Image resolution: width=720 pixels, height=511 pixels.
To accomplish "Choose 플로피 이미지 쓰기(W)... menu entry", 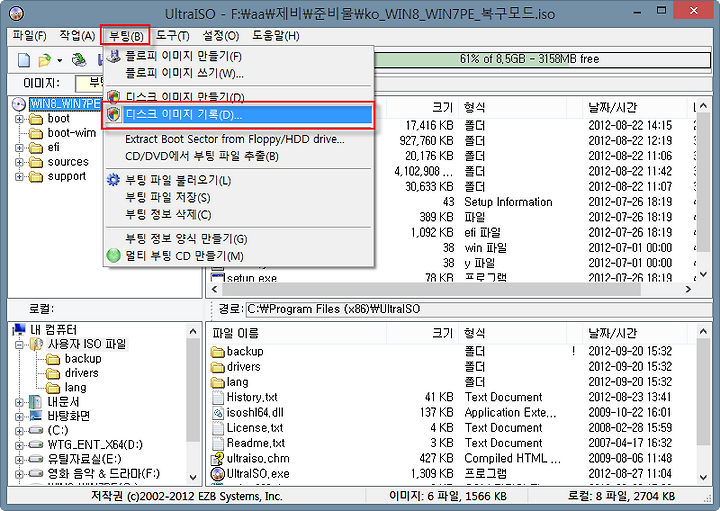I will coord(239,73).
